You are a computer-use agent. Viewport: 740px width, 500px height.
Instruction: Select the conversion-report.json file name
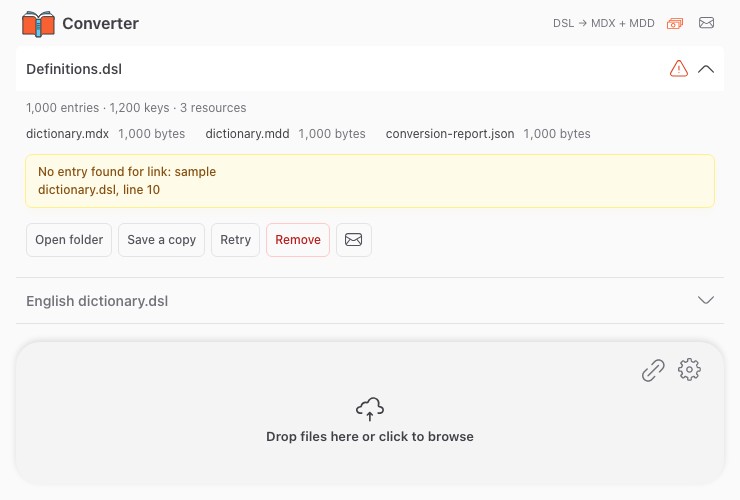coord(450,134)
